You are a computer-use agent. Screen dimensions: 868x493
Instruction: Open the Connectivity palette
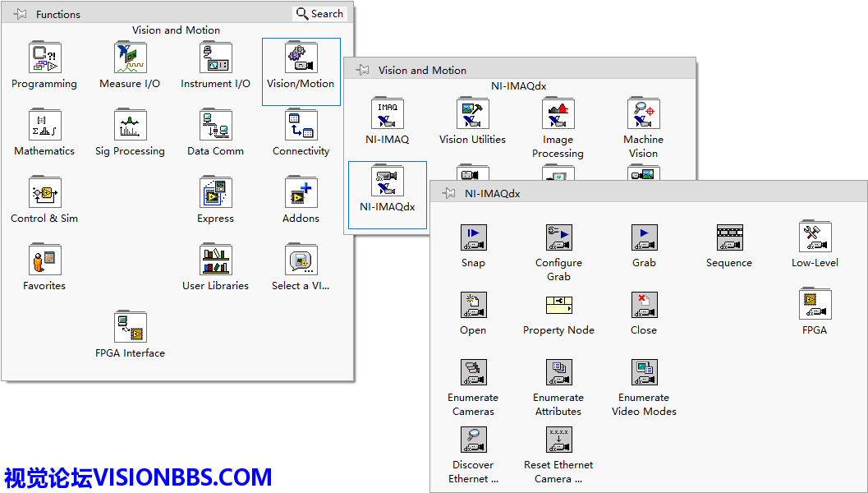[x=301, y=125]
